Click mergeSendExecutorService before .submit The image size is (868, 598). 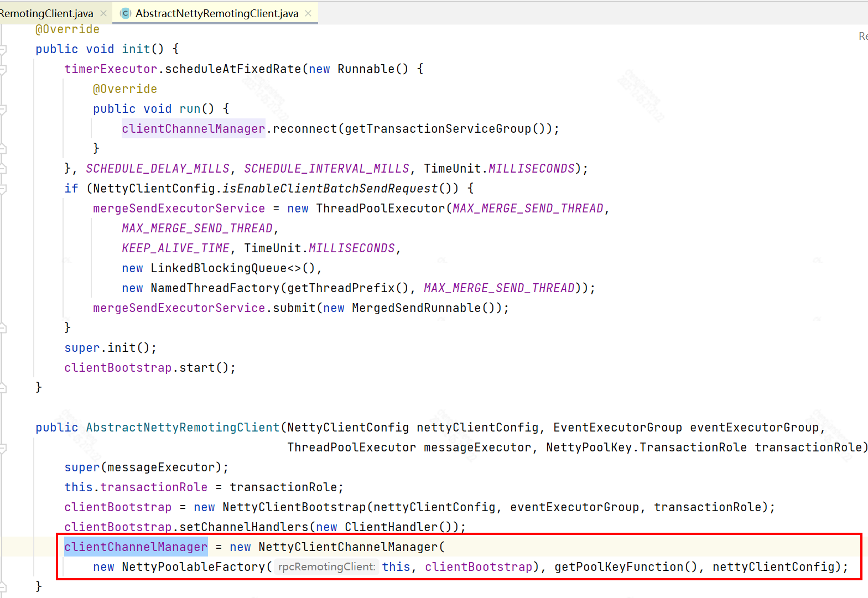(x=179, y=308)
